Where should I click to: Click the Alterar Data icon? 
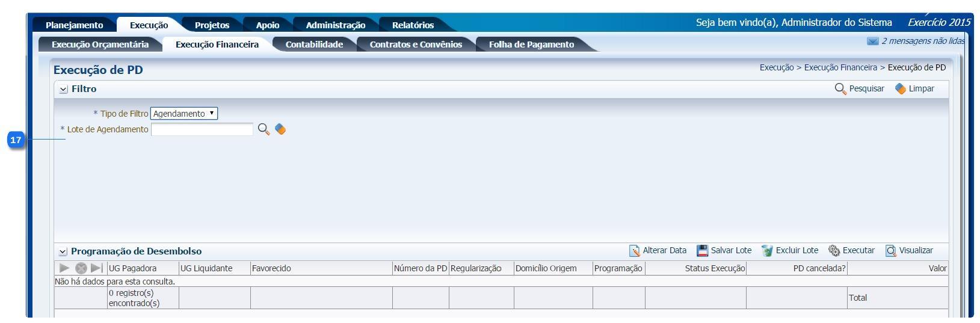(x=634, y=251)
